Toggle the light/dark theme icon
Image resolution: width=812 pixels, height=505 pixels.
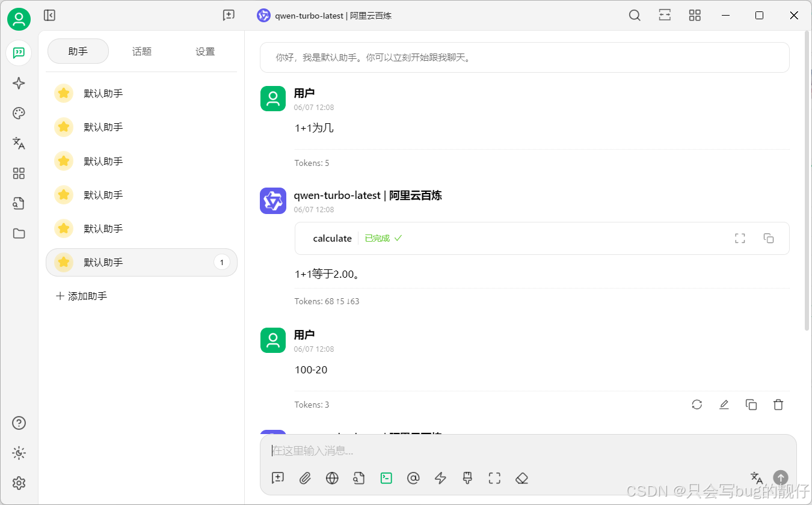click(19, 453)
